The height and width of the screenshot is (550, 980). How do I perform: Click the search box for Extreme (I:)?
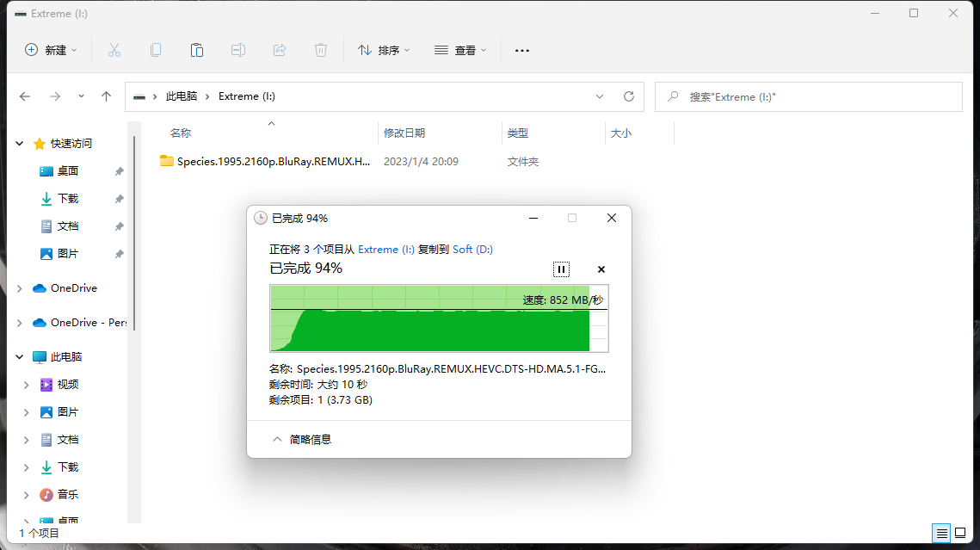click(809, 97)
